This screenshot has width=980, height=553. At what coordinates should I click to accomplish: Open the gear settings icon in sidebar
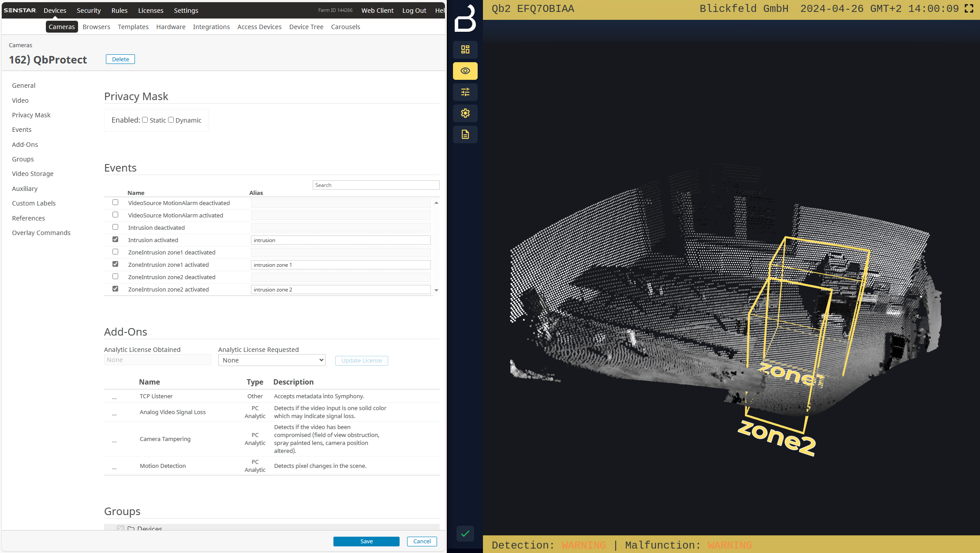(x=465, y=113)
